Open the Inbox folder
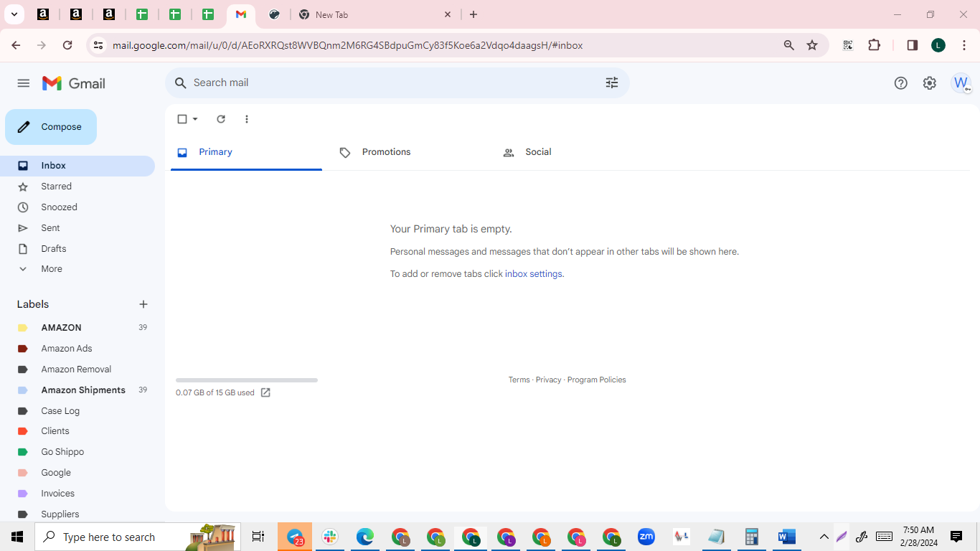Viewport: 980px width, 551px height. click(77, 166)
